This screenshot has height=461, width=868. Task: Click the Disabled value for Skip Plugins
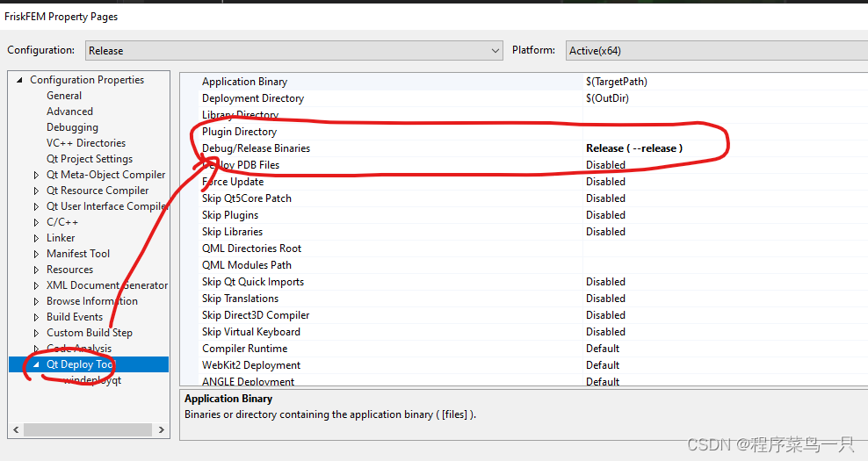pos(605,215)
